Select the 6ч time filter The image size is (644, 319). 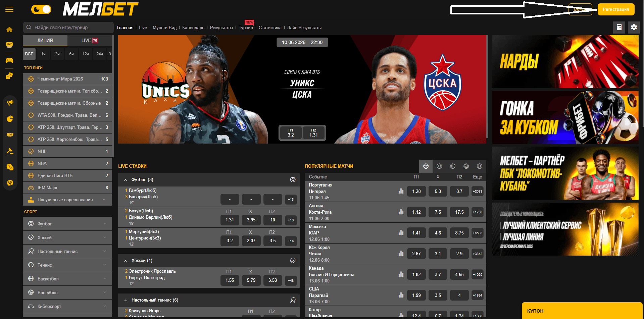click(x=71, y=54)
